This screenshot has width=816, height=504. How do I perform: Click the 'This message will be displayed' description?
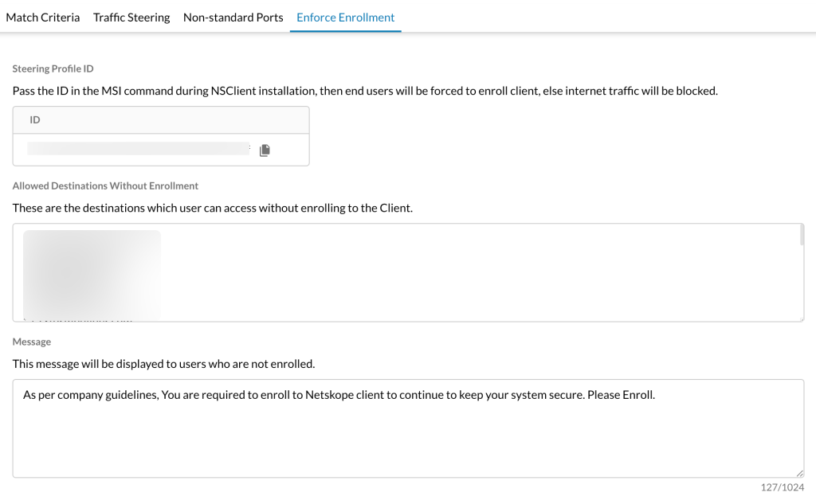163,364
